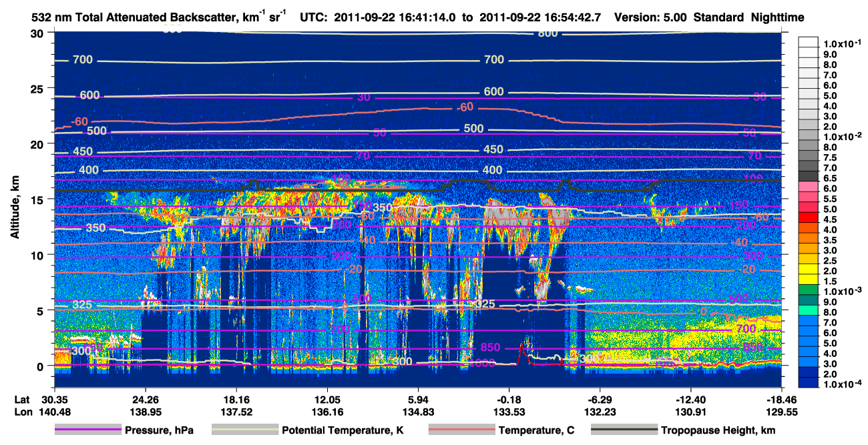The image size is (868, 445).
Task: Click the altitude tick label '15'
Action: tap(39, 199)
